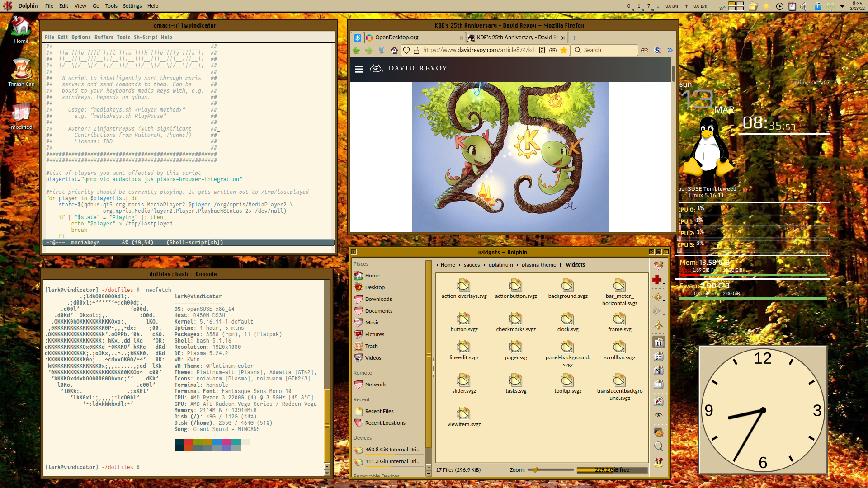Viewport: 868px width, 488px height.
Task: Switch Dolphin to Icons view mode
Action: click(659, 343)
